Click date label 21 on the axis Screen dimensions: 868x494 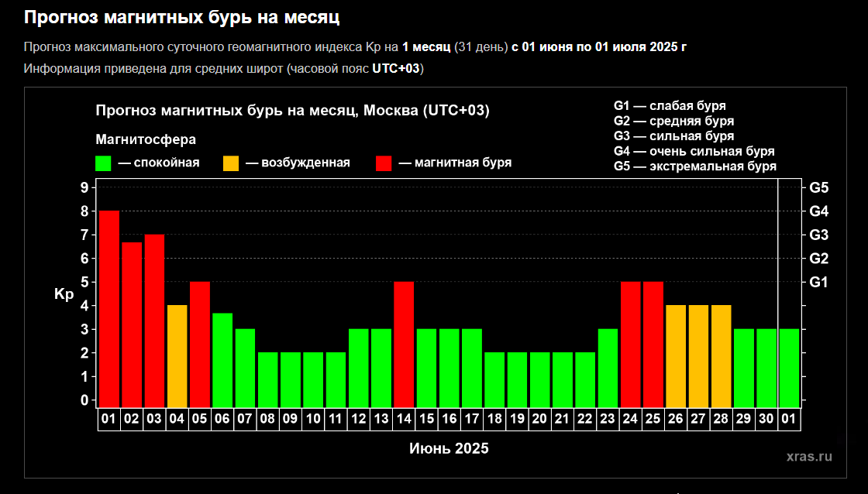tap(562, 419)
